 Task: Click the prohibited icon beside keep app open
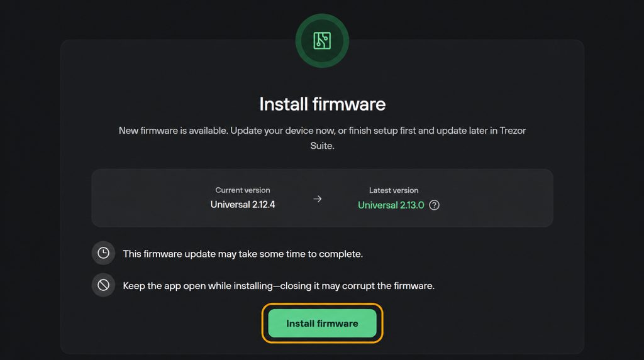(x=104, y=285)
